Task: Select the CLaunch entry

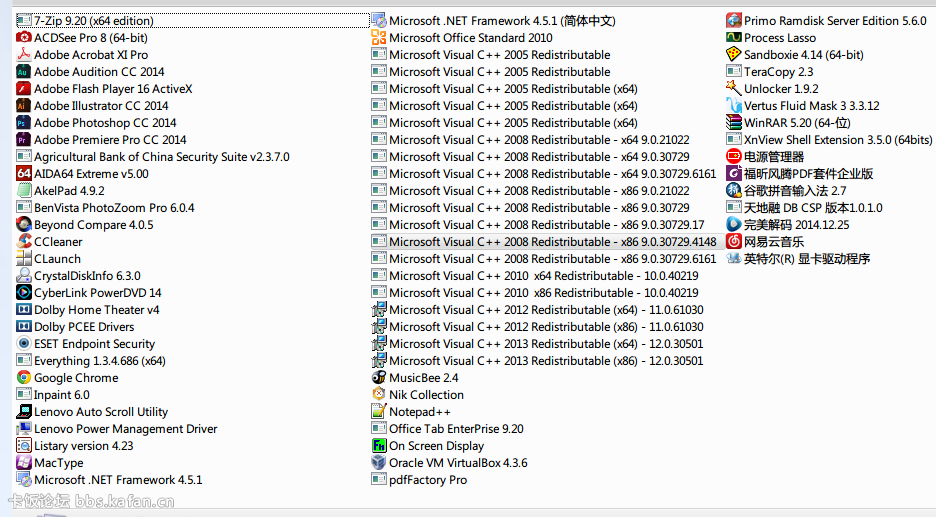Action: (49, 258)
